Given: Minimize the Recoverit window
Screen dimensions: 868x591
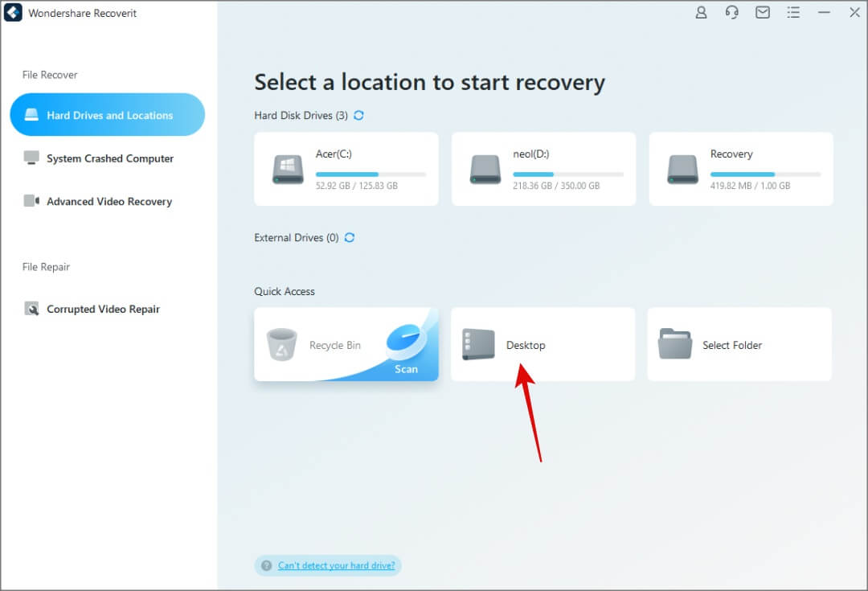Looking at the screenshot, I should 824,12.
